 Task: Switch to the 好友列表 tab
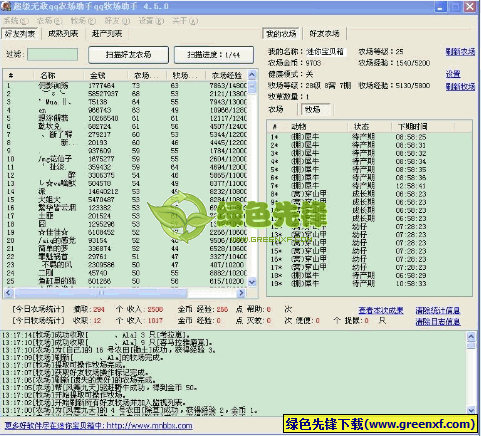click(x=20, y=34)
